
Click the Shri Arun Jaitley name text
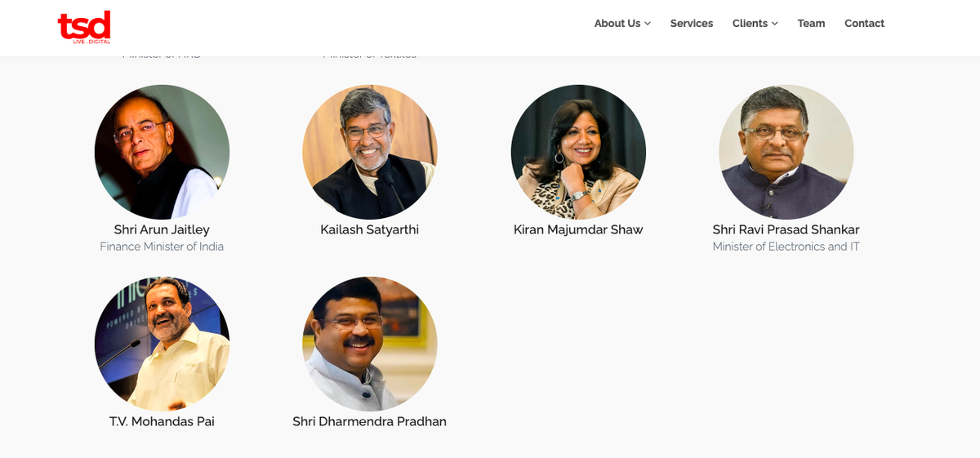[x=162, y=229]
